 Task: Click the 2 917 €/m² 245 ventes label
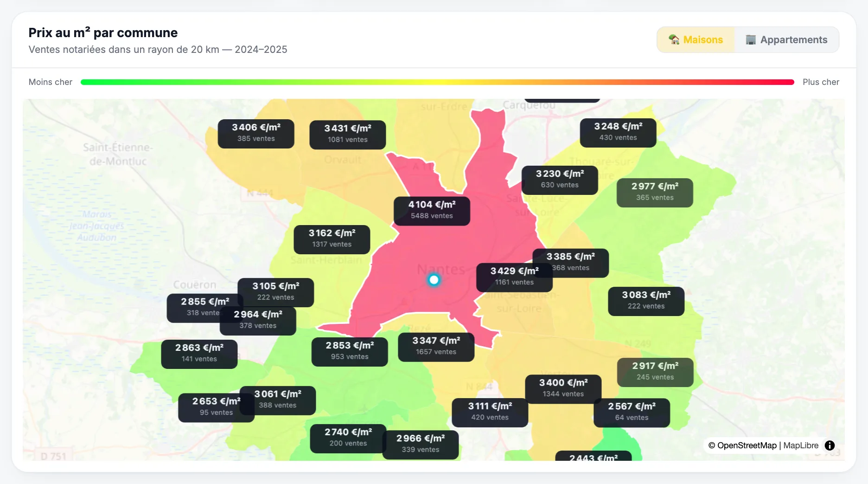point(655,372)
